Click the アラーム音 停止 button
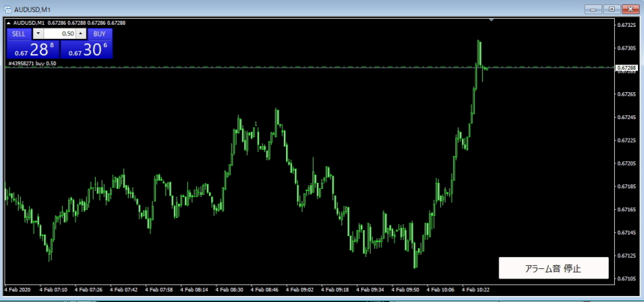Screen dimensions: 644x302 tap(553, 268)
